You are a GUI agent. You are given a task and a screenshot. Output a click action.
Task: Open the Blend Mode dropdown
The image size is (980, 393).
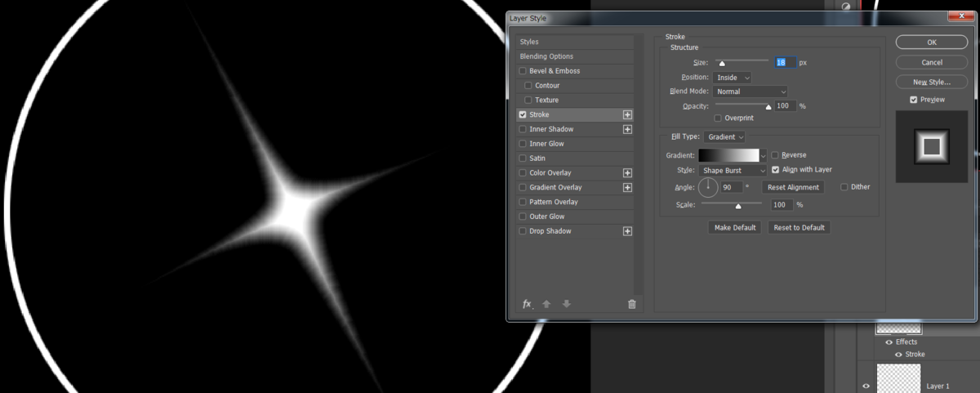tap(750, 92)
